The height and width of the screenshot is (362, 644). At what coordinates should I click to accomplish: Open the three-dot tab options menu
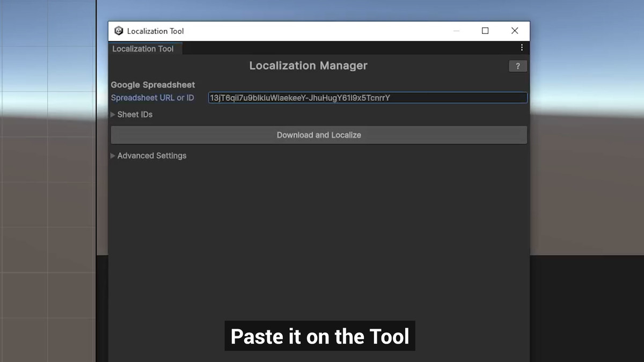[x=522, y=48]
